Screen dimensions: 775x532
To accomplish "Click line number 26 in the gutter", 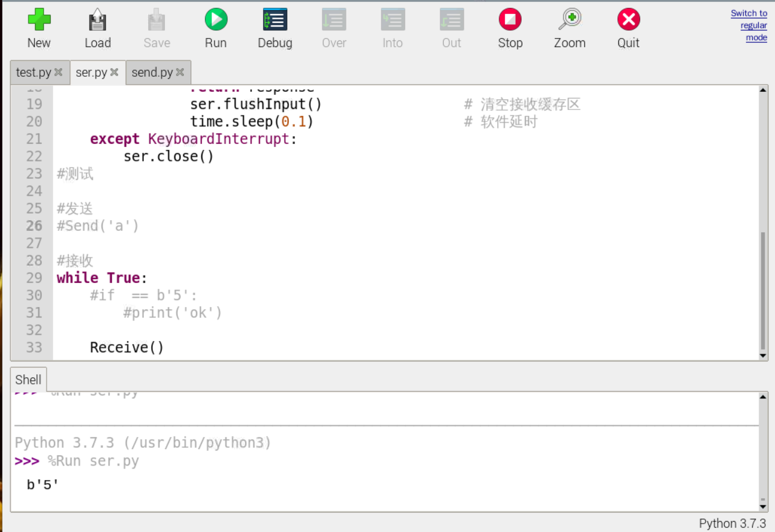I will [34, 226].
